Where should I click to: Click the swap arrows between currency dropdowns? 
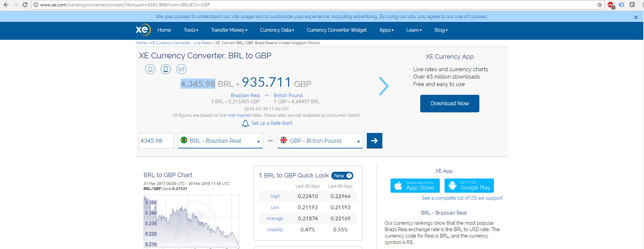coord(270,141)
